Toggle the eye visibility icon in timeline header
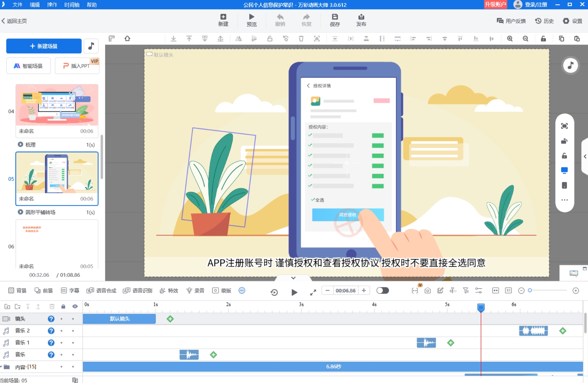588x383 pixels. click(75, 307)
